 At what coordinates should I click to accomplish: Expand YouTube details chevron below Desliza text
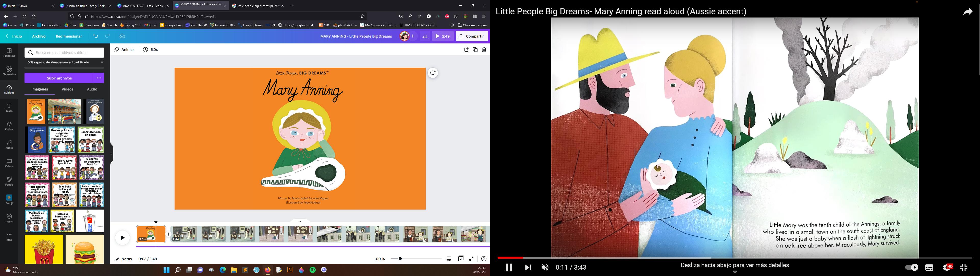coord(735,272)
